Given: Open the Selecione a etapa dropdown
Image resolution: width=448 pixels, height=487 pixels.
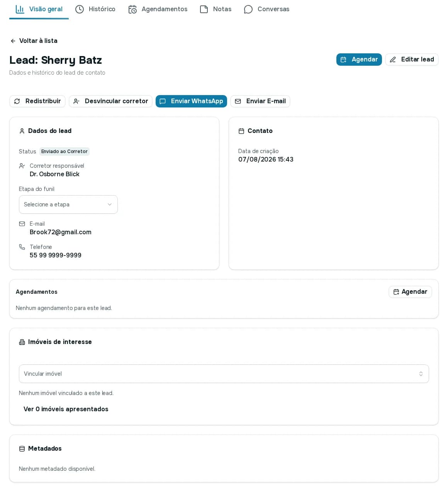Looking at the screenshot, I should (68, 204).
